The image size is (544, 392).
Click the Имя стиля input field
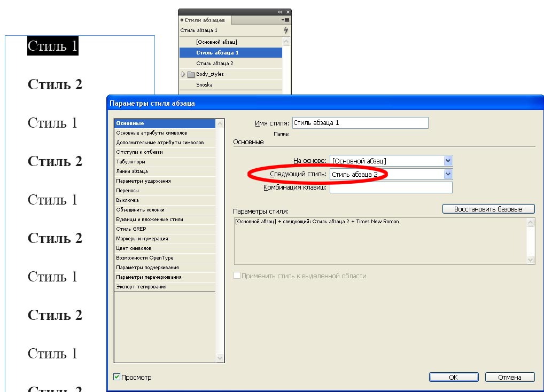coord(360,123)
